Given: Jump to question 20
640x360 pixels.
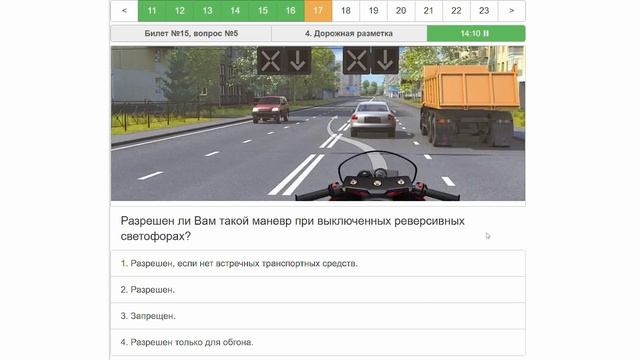Looking at the screenshot, I should 401,11.
